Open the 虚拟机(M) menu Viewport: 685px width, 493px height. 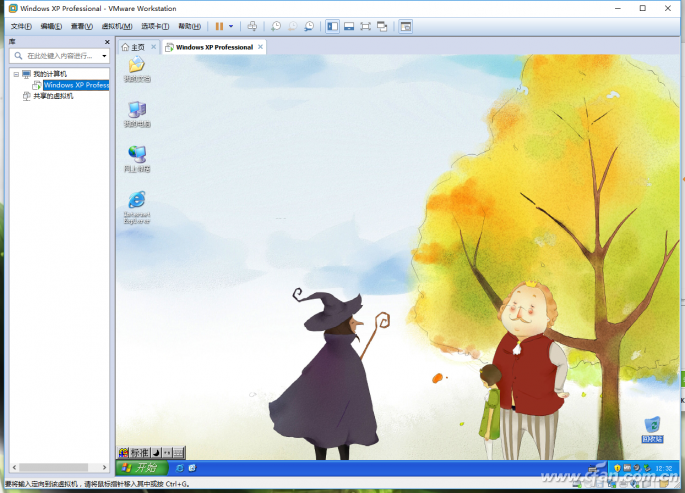(x=117, y=26)
